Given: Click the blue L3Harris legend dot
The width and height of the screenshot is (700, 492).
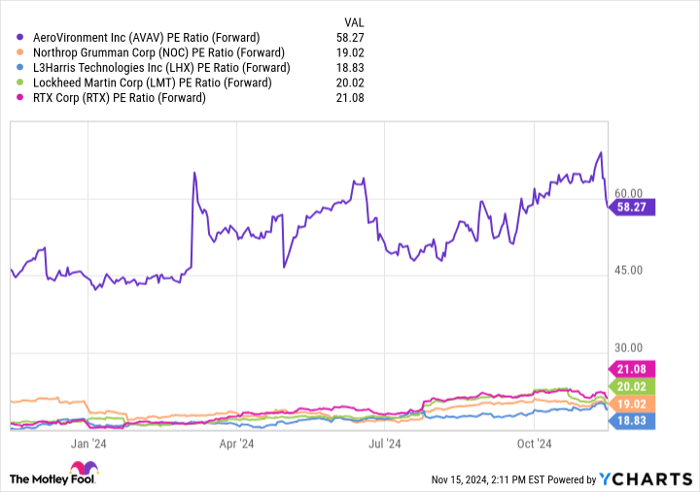Looking at the screenshot, I should (20, 67).
